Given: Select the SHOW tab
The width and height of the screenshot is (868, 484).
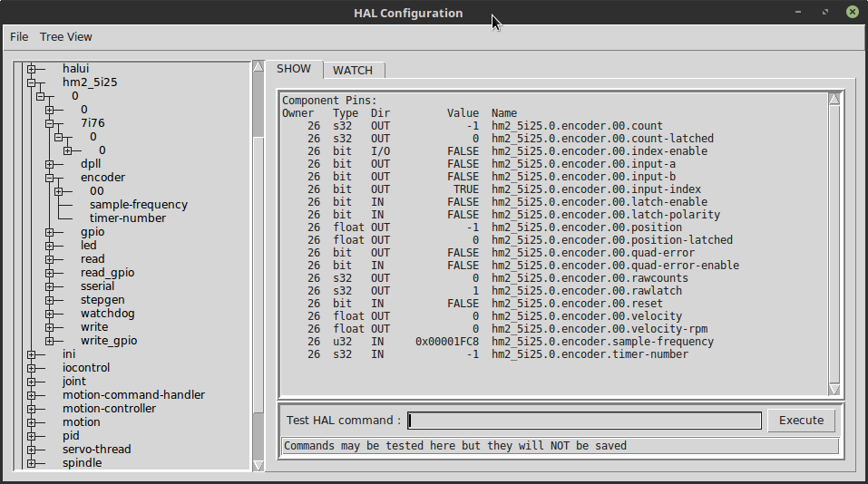Looking at the screenshot, I should click(293, 69).
